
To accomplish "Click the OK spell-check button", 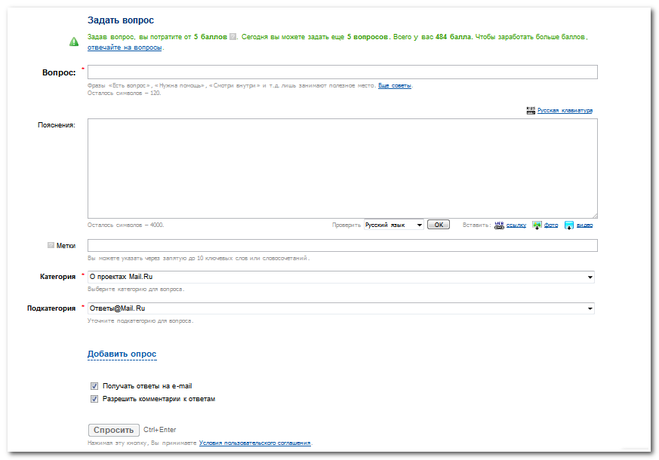I will (438, 225).
